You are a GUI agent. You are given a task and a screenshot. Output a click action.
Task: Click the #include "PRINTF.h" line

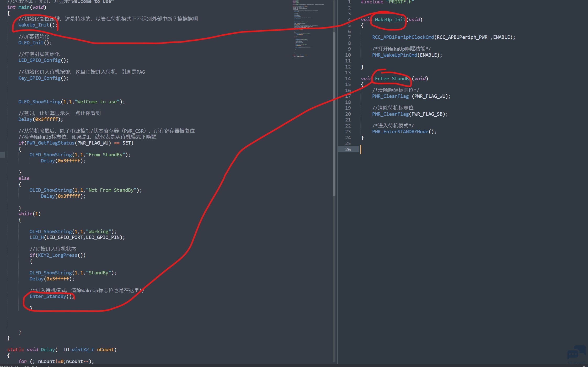point(387,2)
